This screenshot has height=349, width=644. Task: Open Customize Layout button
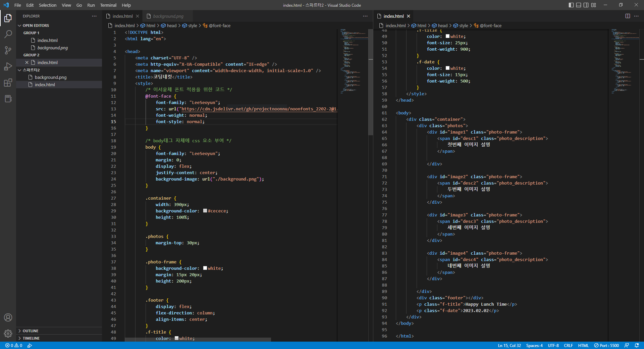[x=594, y=5]
